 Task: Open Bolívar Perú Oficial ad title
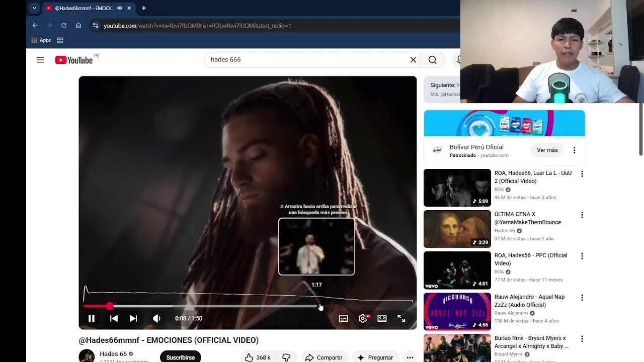476,147
